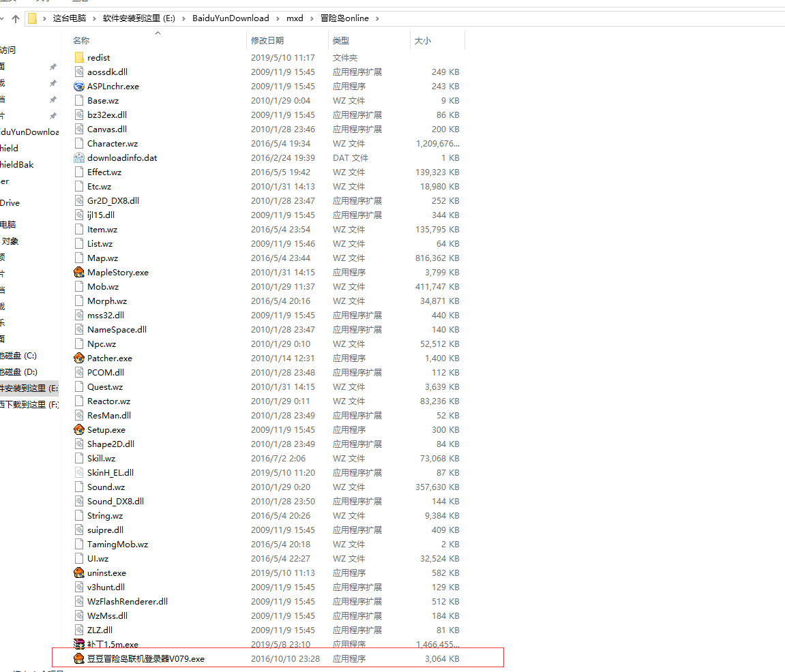Screen dimensions: 785x672
Task: Expand dropdown arrow after 软件安装到这里 (E:)
Action: point(183,18)
